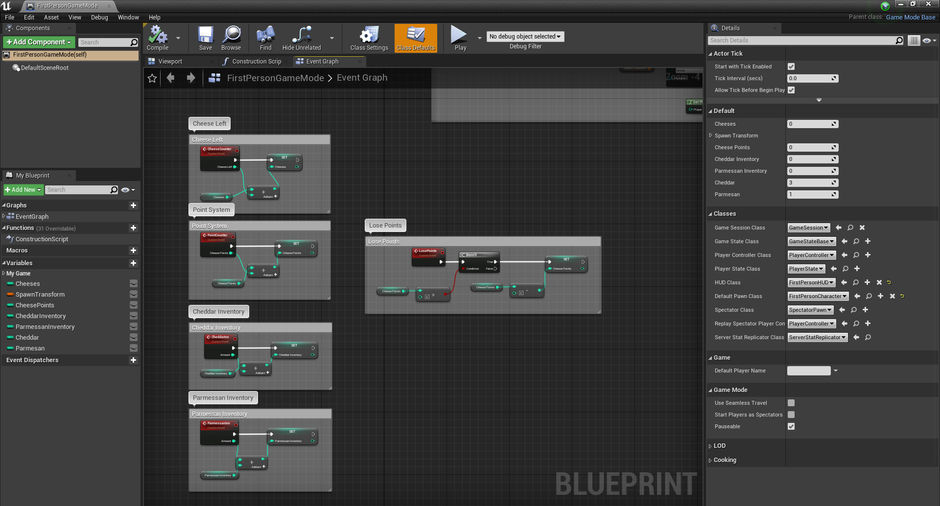Image resolution: width=940 pixels, height=506 pixels.
Task: Add a new graph with plus icon
Action: pyautogui.click(x=133, y=205)
